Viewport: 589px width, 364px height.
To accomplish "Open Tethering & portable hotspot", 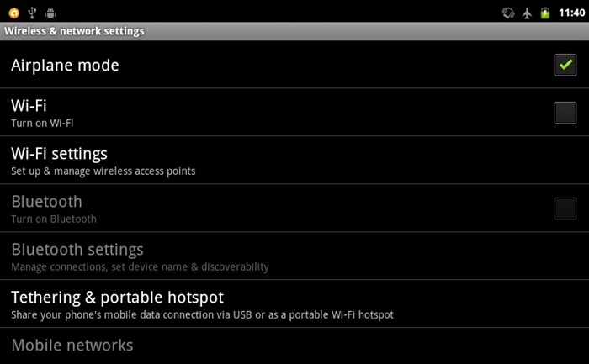I will [294, 303].
